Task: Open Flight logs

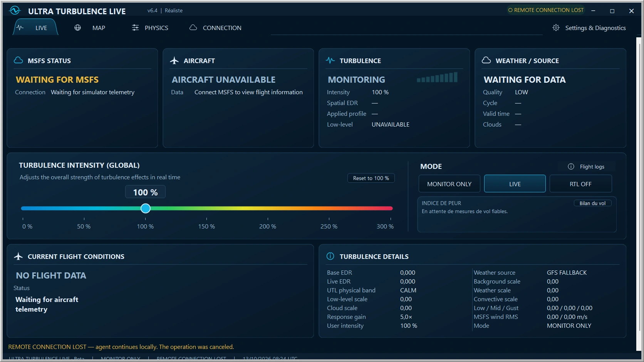Action: (x=587, y=167)
